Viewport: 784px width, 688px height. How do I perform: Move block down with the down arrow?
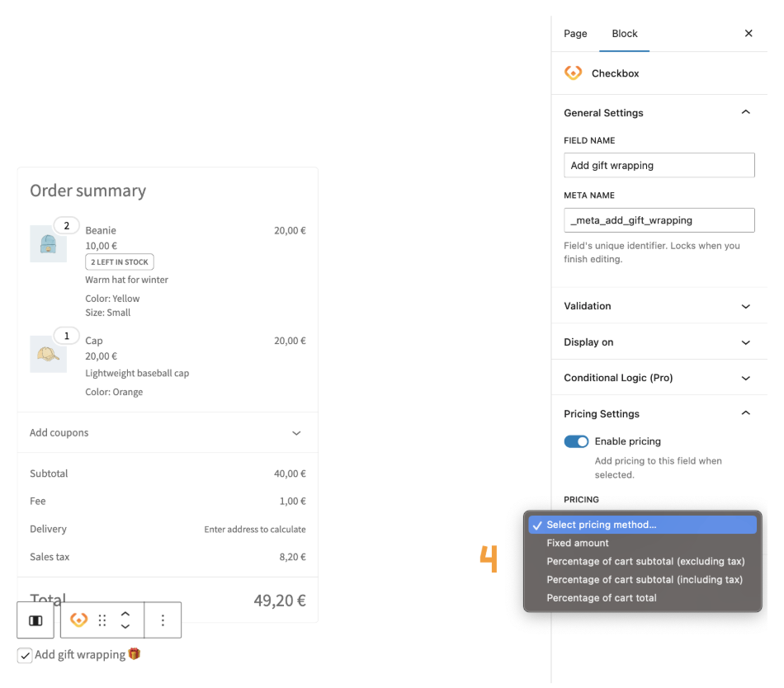[125, 627]
